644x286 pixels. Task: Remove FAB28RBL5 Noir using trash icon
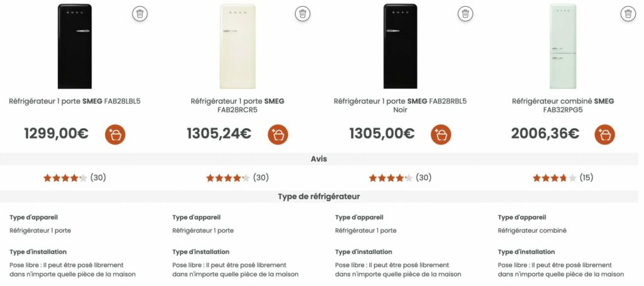click(465, 14)
